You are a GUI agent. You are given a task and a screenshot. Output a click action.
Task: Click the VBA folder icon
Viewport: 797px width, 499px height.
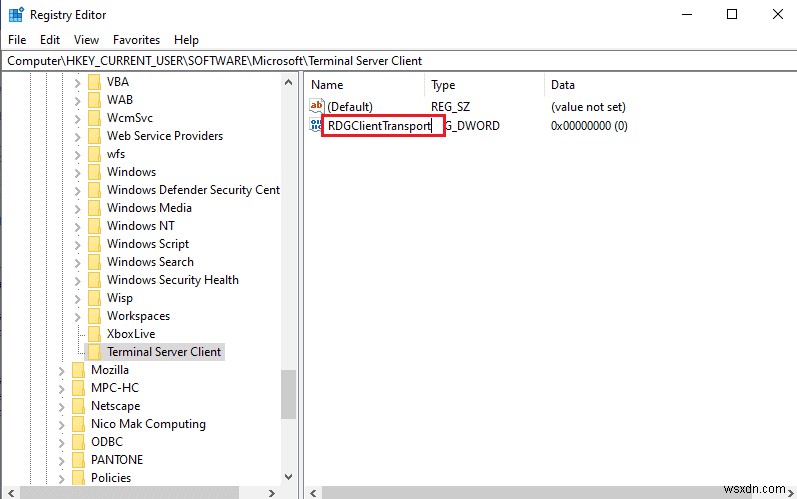click(94, 82)
